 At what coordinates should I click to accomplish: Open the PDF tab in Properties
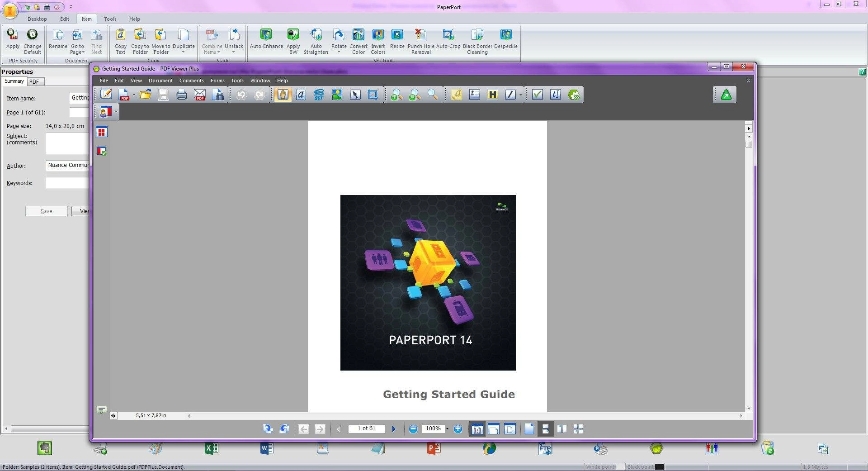point(34,81)
